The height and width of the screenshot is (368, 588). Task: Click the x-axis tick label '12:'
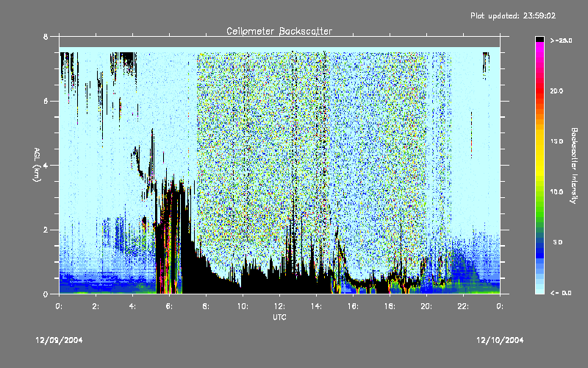279,306
